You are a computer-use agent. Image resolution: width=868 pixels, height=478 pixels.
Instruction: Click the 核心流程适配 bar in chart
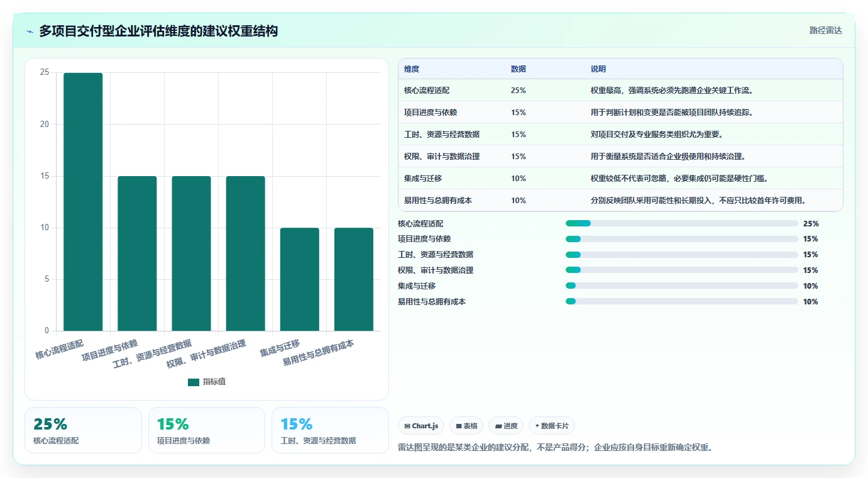(x=83, y=202)
